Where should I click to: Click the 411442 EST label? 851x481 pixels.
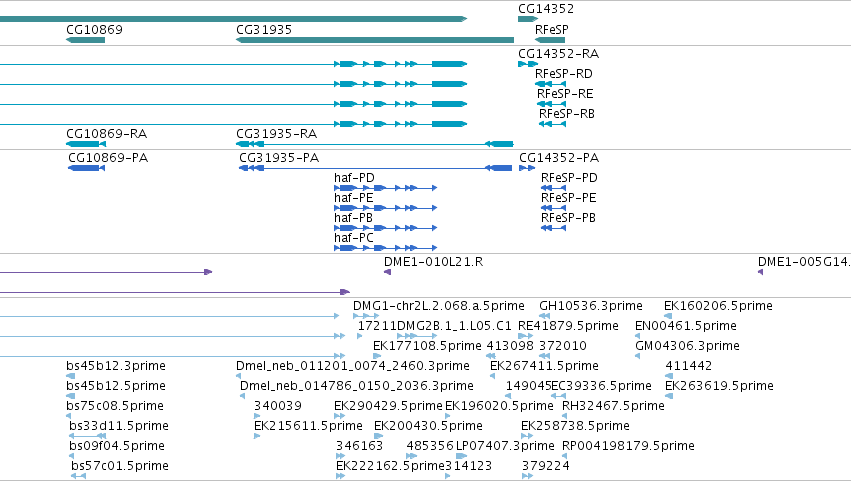689,366
